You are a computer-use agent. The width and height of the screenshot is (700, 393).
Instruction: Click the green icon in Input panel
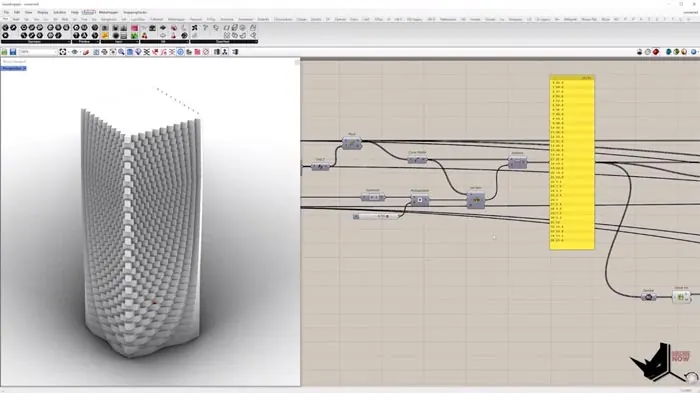[134, 36]
